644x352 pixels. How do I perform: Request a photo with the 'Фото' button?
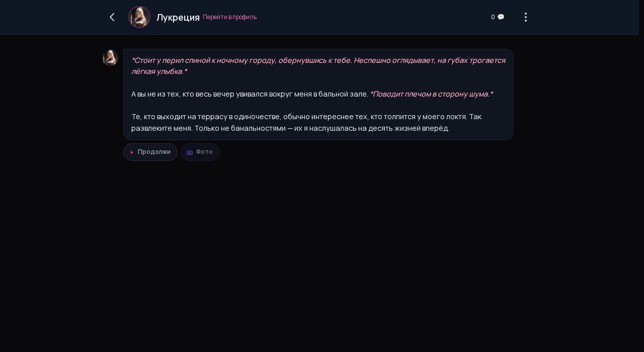pyautogui.click(x=200, y=152)
